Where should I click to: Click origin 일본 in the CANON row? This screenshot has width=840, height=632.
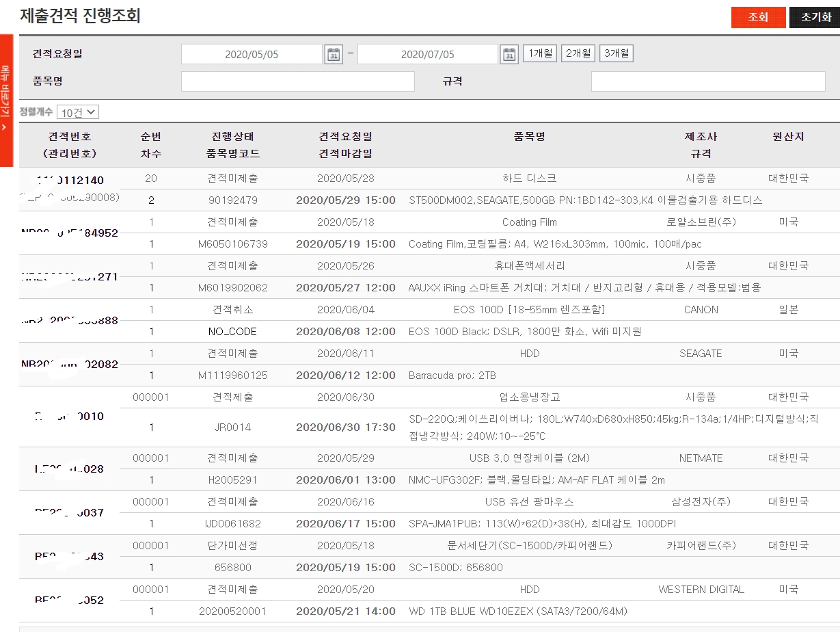click(788, 310)
